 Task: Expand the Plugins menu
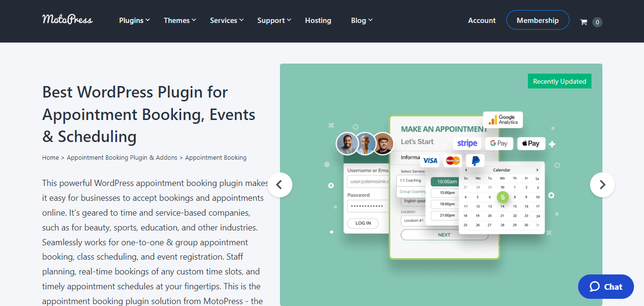tap(135, 20)
